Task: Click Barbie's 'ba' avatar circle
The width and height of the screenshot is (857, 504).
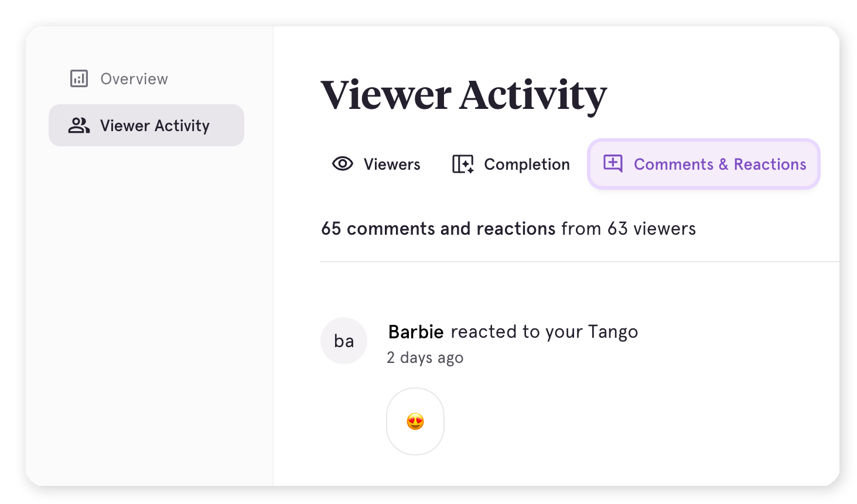Action: 344,341
